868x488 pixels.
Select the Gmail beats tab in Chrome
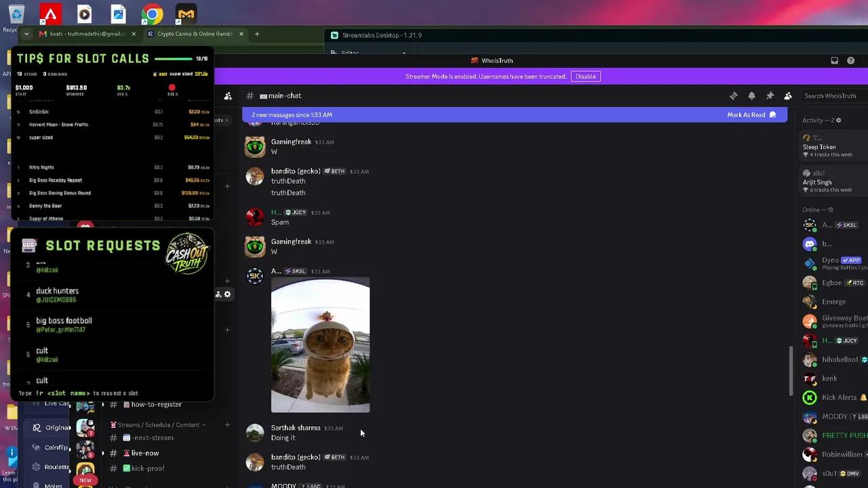(87, 34)
